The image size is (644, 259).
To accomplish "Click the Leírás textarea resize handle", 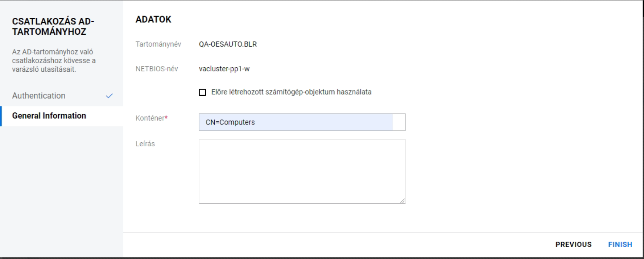I will tap(402, 201).
